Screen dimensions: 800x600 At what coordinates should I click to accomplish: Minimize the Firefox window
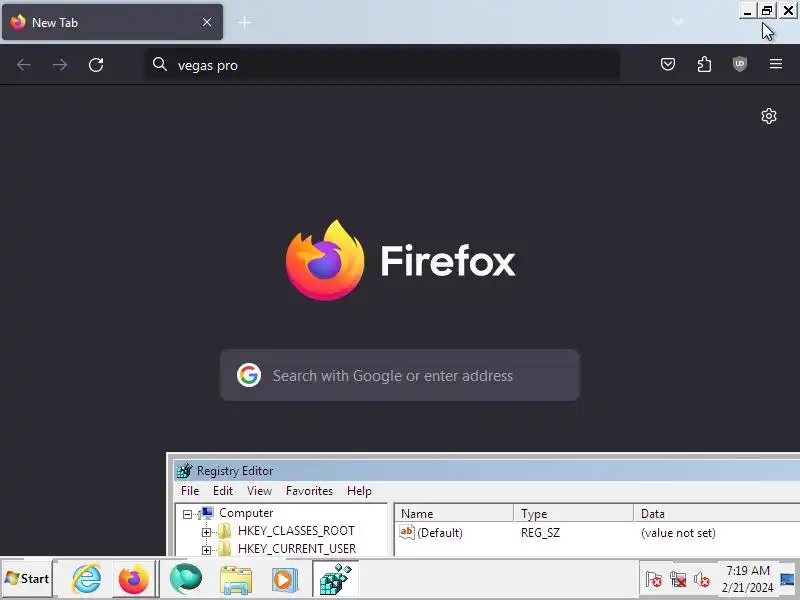coord(747,11)
